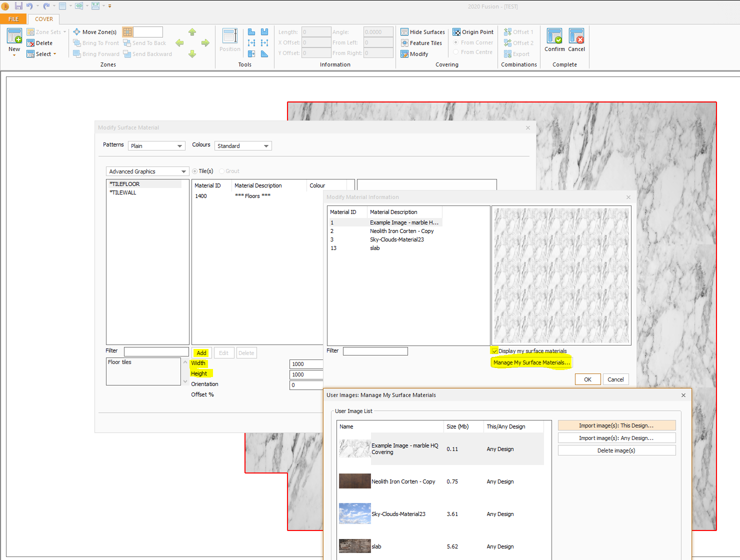
Task: Click the New zone icon
Action: [x=14, y=37]
